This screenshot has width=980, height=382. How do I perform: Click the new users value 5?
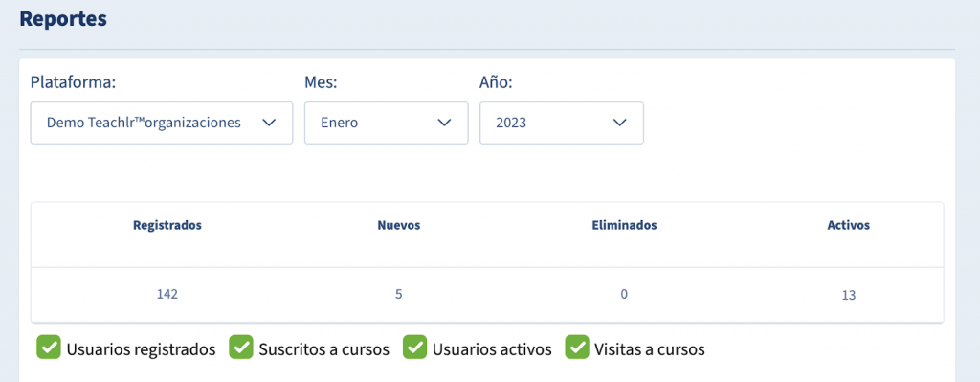tap(399, 295)
